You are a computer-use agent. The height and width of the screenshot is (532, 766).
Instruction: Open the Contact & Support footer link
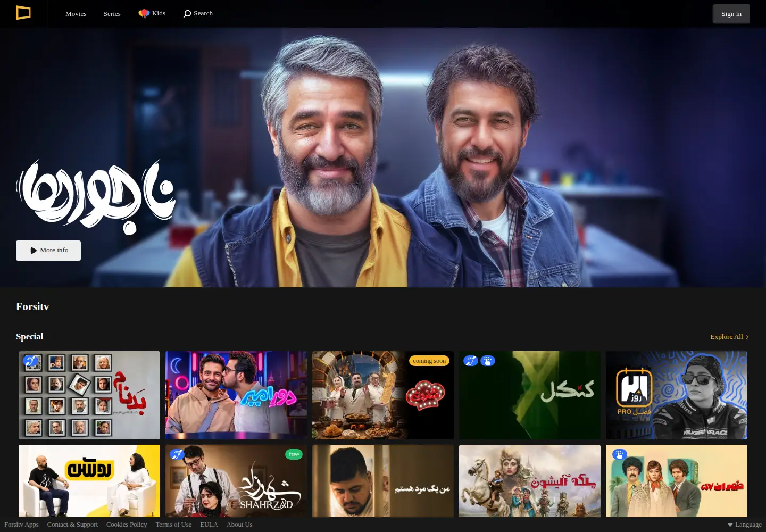coord(72,525)
